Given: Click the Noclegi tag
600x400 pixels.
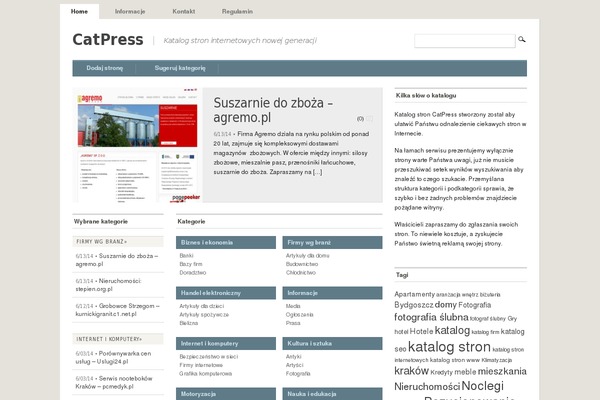Looking at the screenshot, I should (482, 386).
